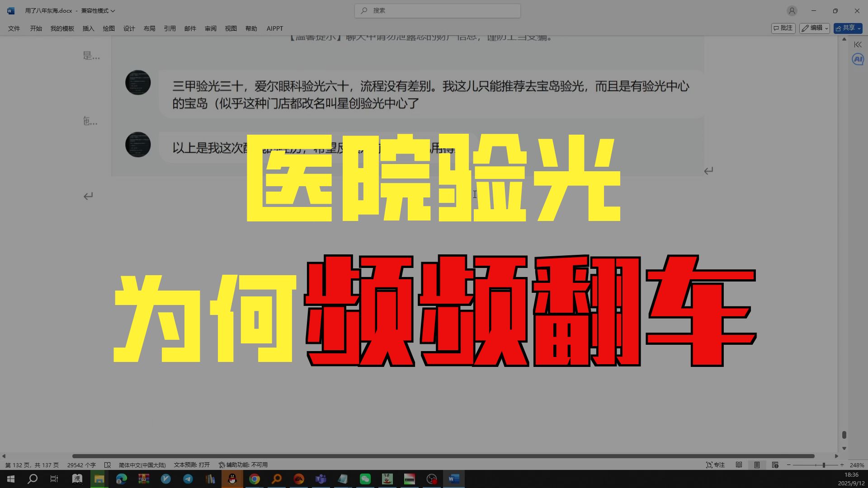The image size is (868, 488).
Task: Open the 审阅 ribbon tab
Action: [210, 28]
